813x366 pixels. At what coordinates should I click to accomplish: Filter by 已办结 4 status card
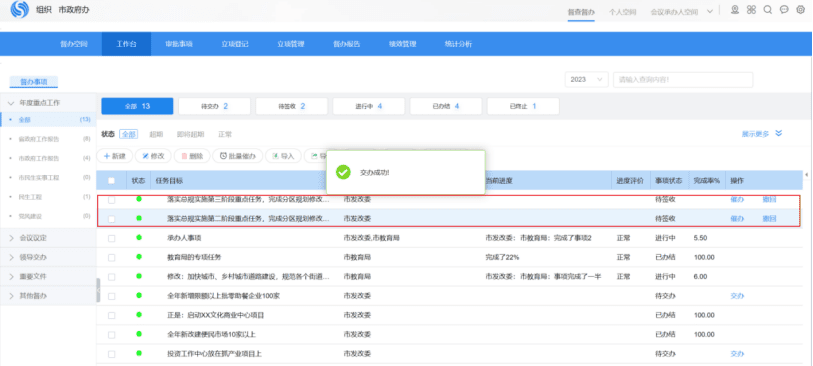pyautogui.click(x=446, y=106)
